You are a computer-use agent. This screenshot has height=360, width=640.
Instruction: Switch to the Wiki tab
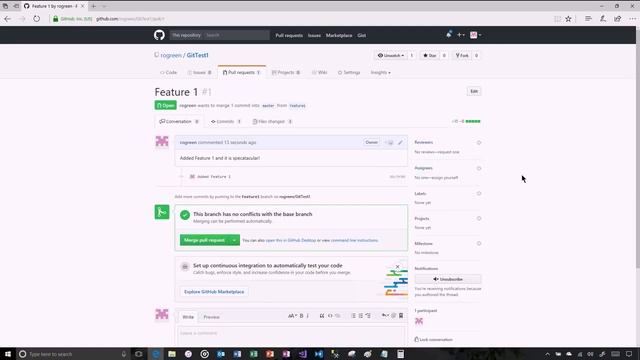pos(320,73)
